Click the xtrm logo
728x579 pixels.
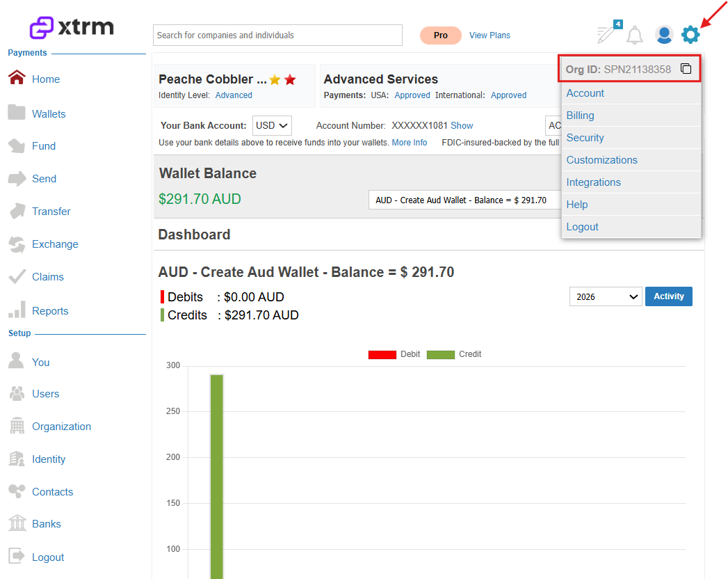click(x=72, y=27)
